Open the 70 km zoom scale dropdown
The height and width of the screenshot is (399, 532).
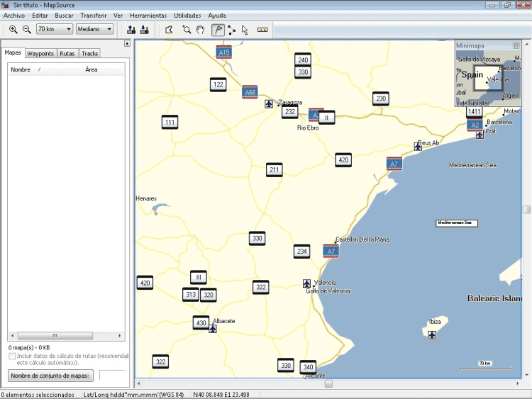(x=55, y=30)
